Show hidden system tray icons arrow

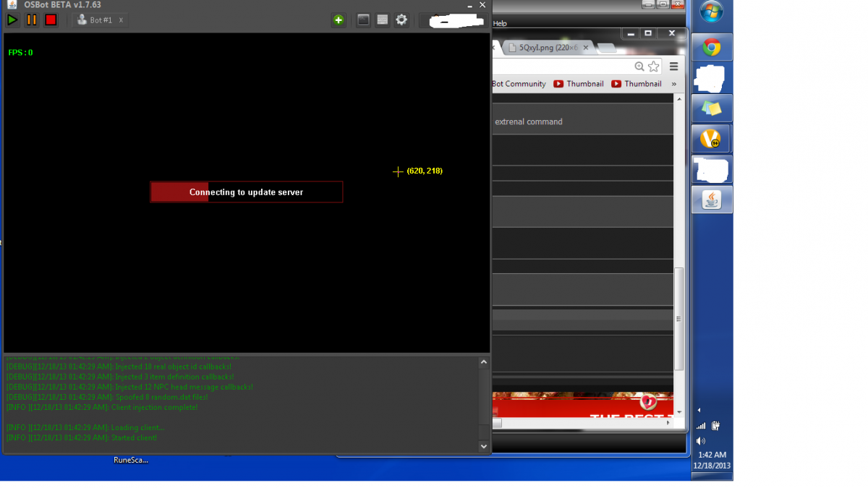(x=699, y=411)
